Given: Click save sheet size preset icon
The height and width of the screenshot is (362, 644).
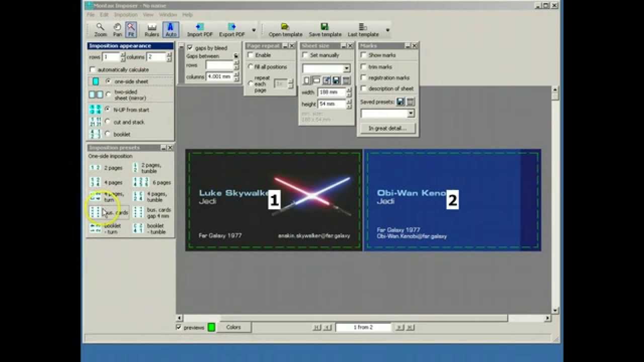Looking at the screenshot, I should pos(337,80).
